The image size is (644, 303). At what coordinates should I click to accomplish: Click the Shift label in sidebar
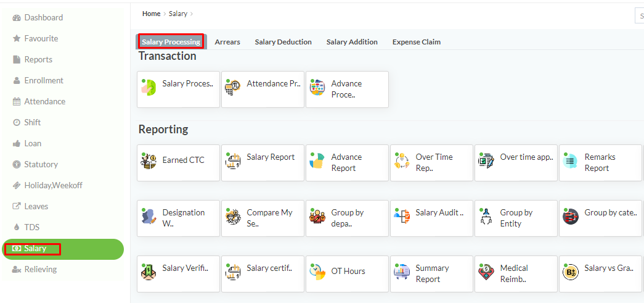[33, 123]
